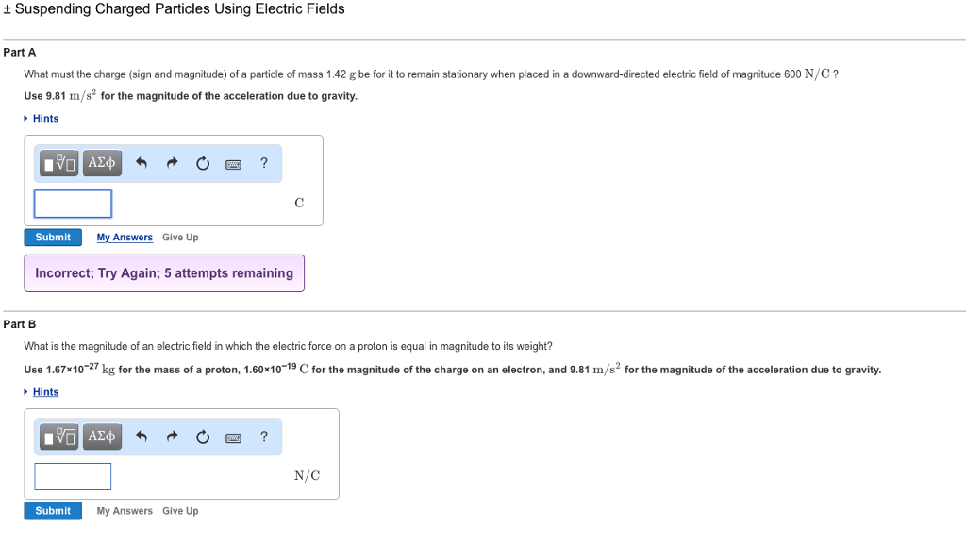Screen dimensions: 966x560
Task: Submit the answer for Part A
Action: pyautogui.click(x=53, y=237)
